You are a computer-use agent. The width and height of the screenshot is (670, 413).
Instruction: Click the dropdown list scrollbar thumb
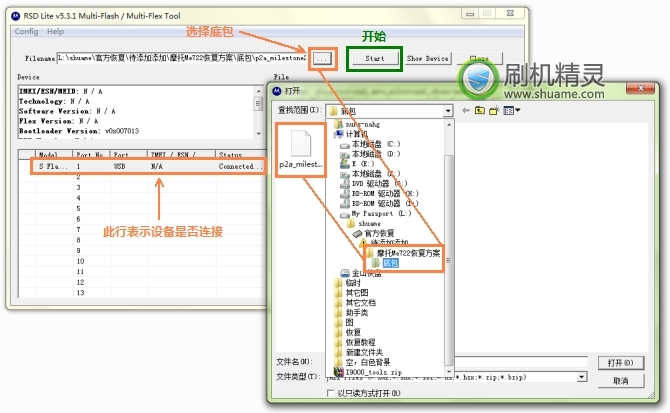pos(448,261)
